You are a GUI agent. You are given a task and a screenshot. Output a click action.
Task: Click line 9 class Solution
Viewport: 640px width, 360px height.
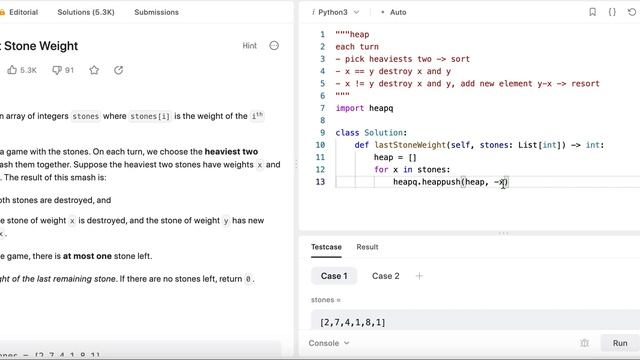pos(371,133)
